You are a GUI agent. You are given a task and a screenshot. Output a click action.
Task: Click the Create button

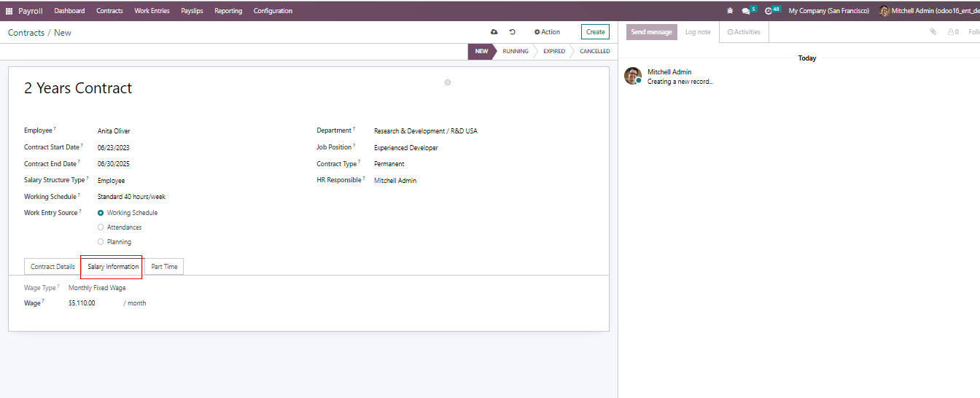595,32
